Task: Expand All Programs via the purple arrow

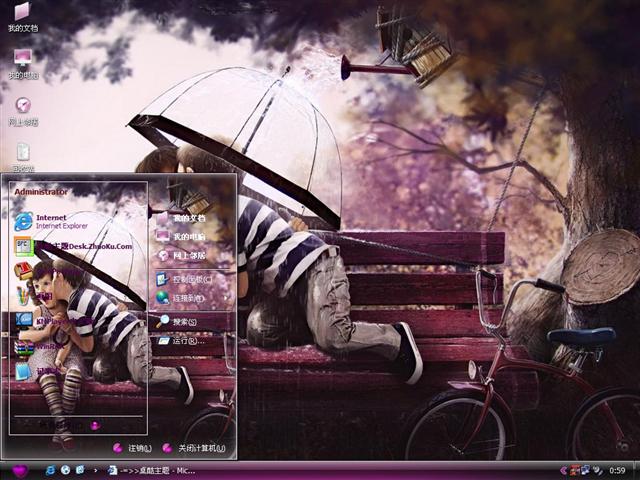Action: click(95, 426)
